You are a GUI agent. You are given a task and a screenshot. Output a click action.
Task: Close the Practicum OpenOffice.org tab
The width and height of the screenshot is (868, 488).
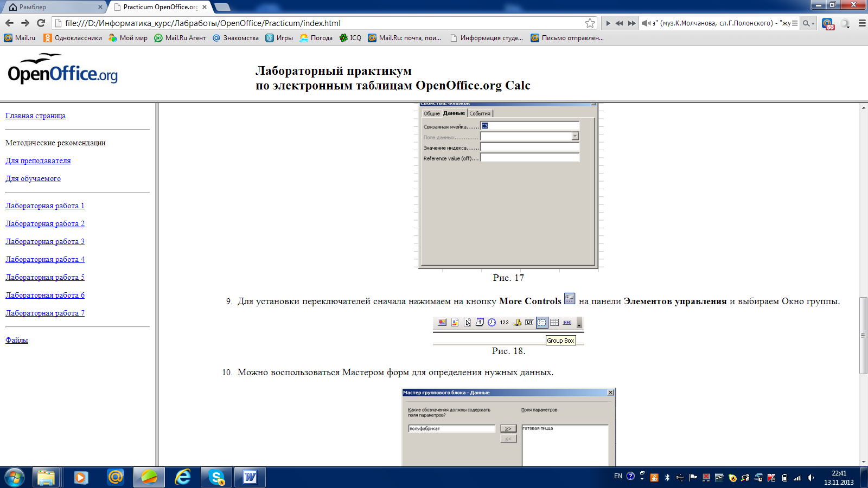point(205,7)
